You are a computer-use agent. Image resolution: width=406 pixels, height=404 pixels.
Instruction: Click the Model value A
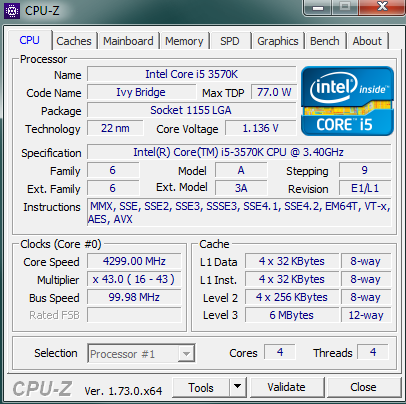click(x=241, y=170)
